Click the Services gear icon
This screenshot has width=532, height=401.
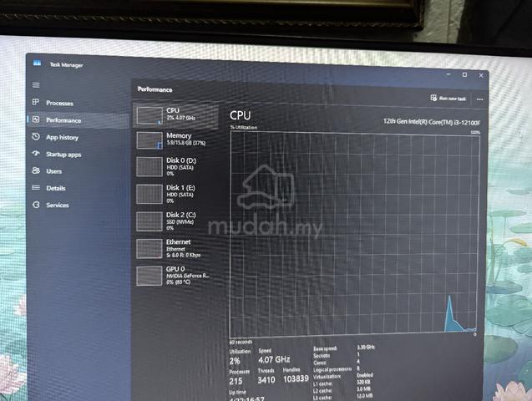[36, 205]
